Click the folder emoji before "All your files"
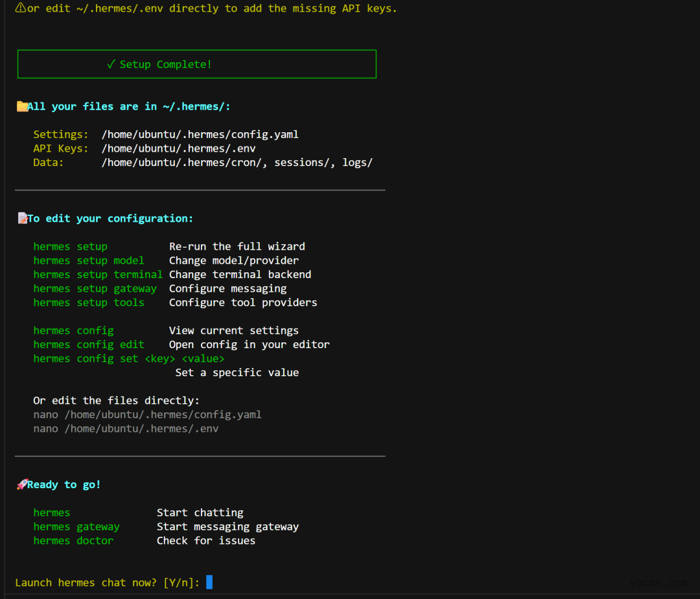This screenshot has height=599, width=700. click(x=22, y=106)
